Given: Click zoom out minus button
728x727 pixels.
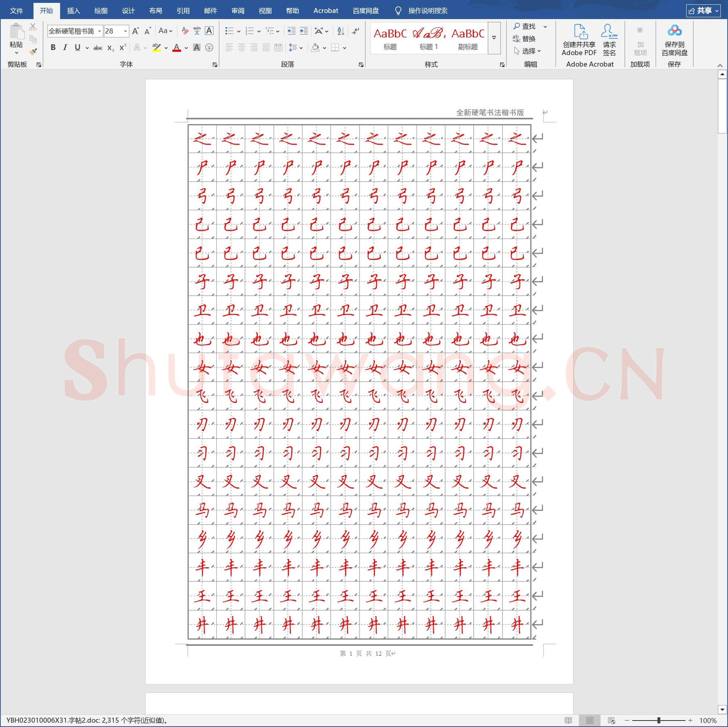Looking at the screenshot, I should pos(627,721).
